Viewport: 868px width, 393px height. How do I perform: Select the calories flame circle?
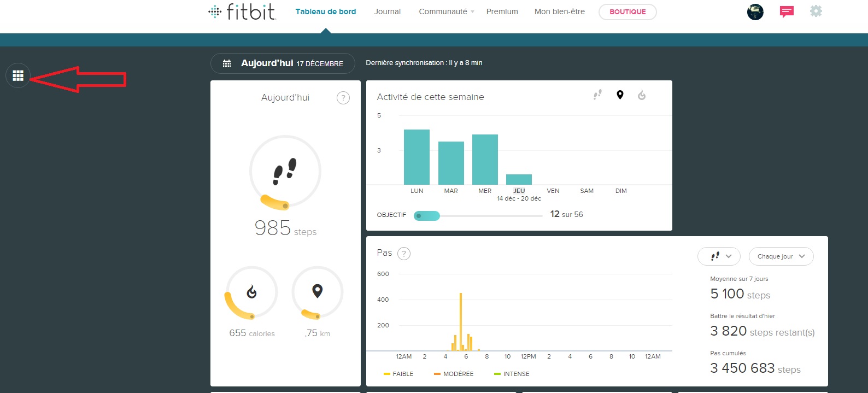[x=251, y=292]
